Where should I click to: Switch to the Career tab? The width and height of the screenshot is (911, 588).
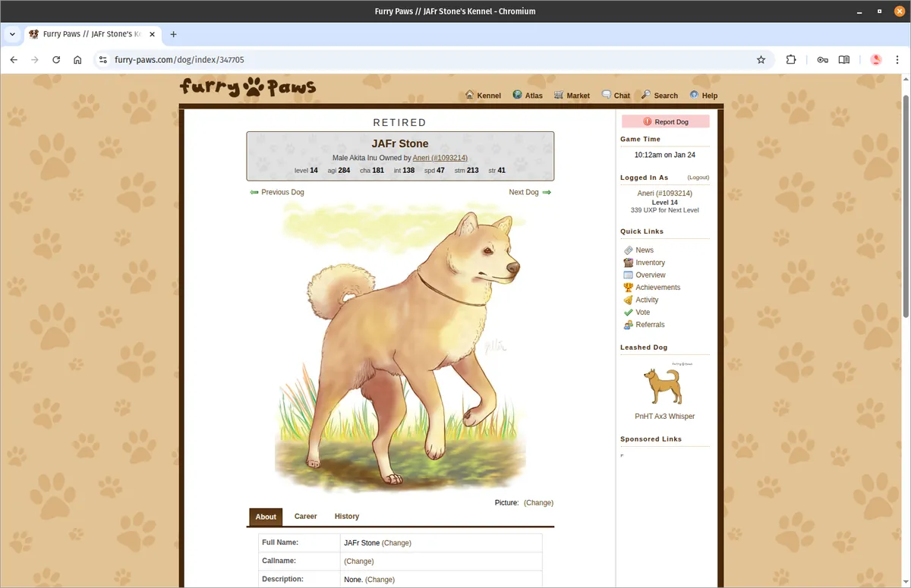click(x=305, y=517)
